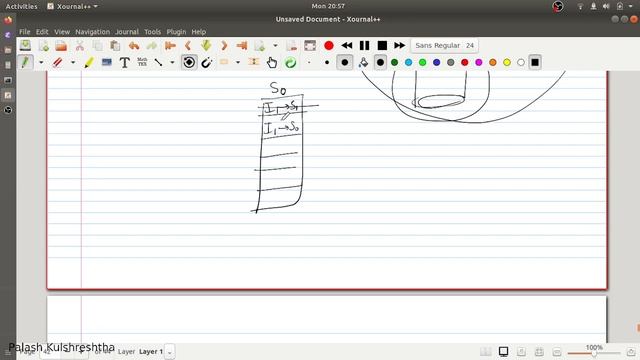Select the Hand tool
This screenshot has height=360, width=640.
click(x=272, y=62)
